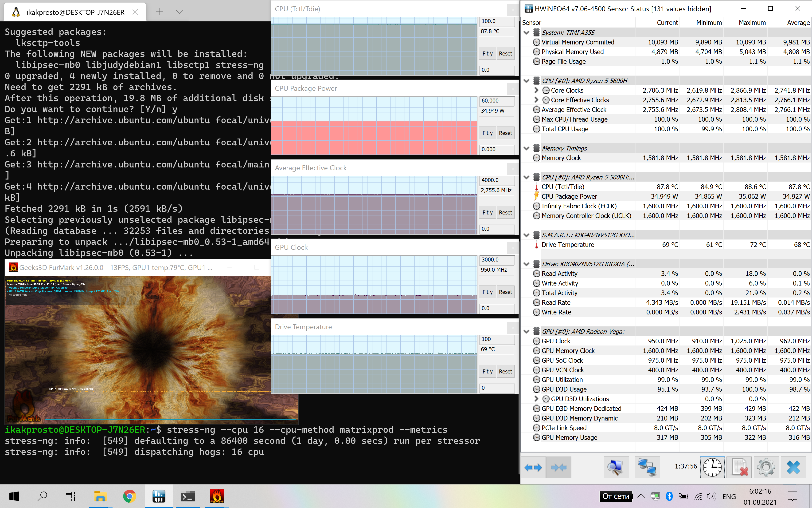Click Reset in CPU Package Power graph
Image resolution: width=812 pixels, height=508 pixels.
coord(505,133)
